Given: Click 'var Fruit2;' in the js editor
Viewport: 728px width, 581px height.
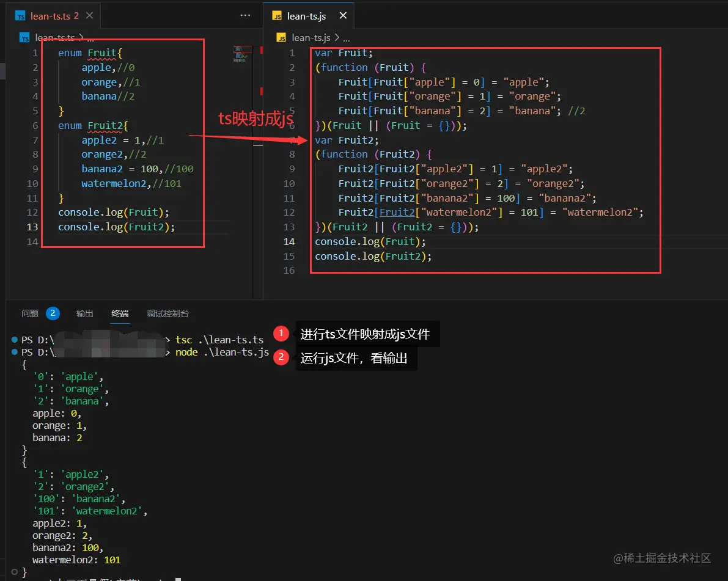Looking at the screenshot, I should pyautogui.click(x=347, y=140).
